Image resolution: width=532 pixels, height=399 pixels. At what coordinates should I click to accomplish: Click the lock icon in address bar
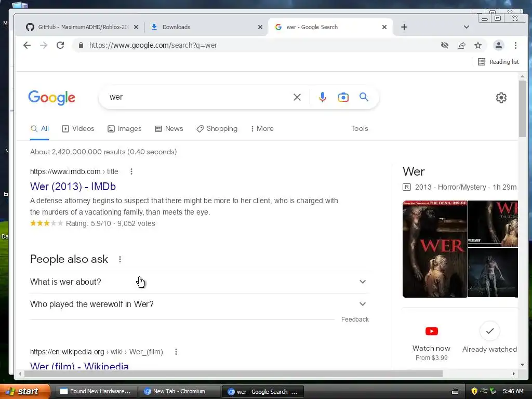[81, 45]
